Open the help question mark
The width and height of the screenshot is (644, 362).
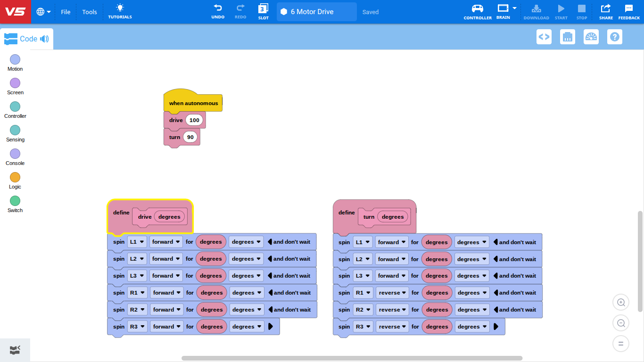[615, 37]
